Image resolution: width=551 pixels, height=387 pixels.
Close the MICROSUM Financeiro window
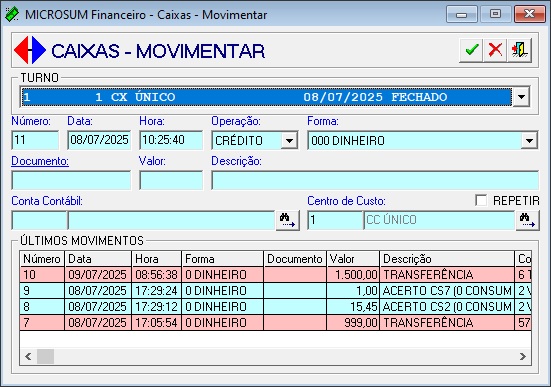(530, 14)
